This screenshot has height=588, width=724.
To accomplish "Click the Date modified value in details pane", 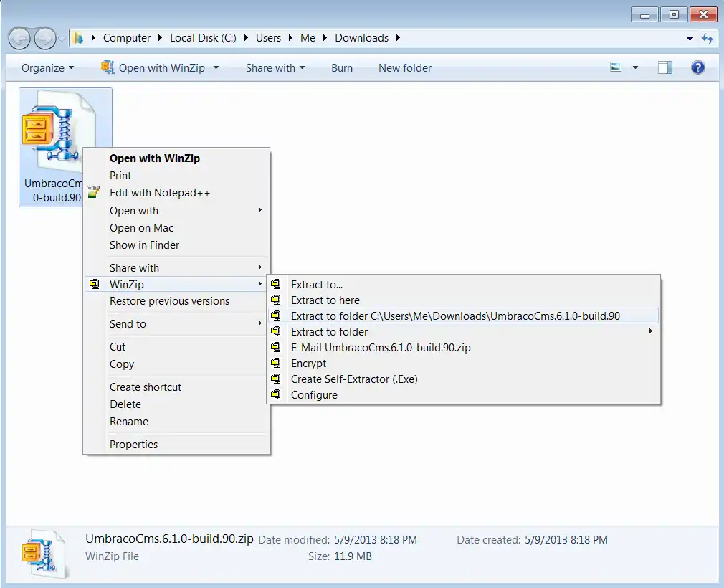I will point(376,539).
